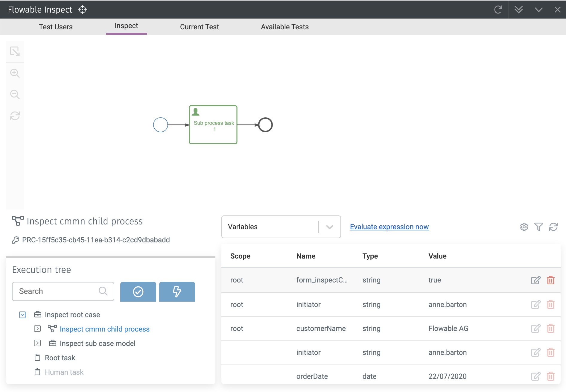Toggle the checkmark filter button in Execution tree

[x=138, y=291]
